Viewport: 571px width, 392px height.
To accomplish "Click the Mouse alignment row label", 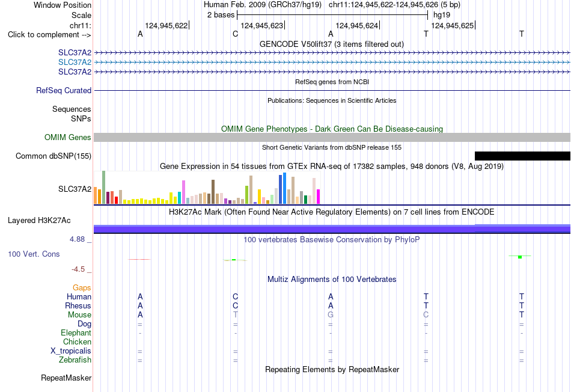I will (x=79, y=315).
